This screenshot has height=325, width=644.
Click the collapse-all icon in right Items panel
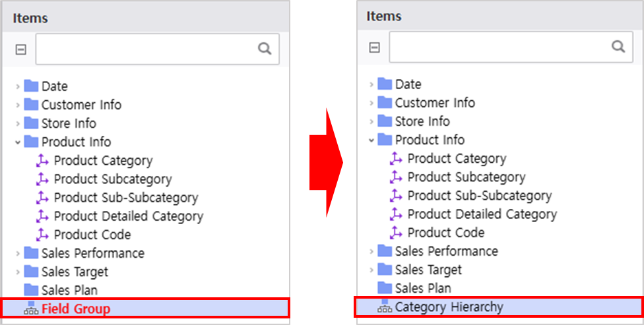374,47
